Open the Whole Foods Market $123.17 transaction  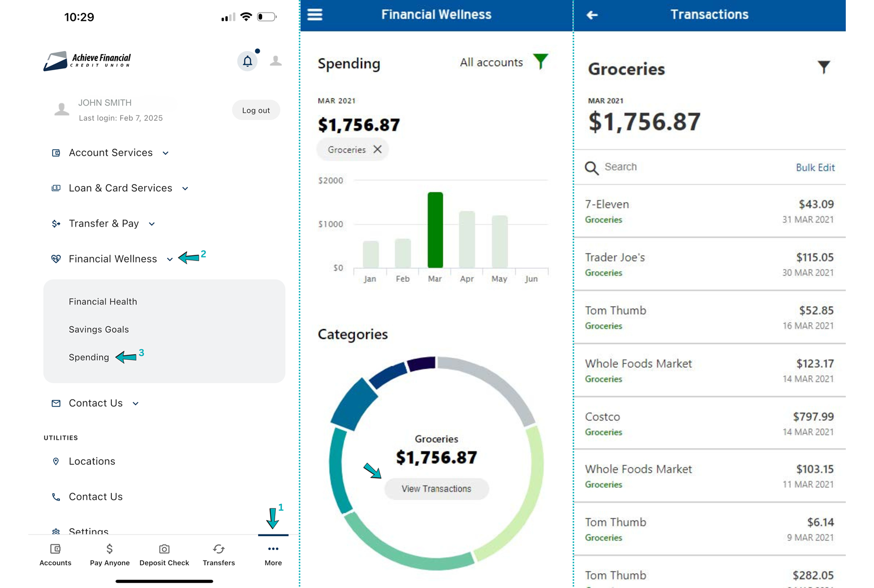click(x=710, y=371)
